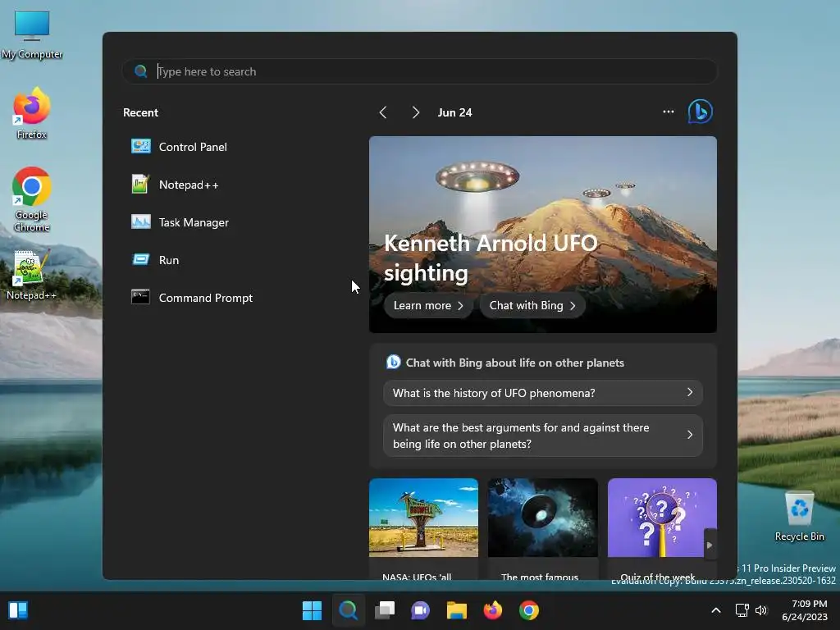Click the Learn more button
The width and height of the screenshot is (840, 630).
click(428, 305)
